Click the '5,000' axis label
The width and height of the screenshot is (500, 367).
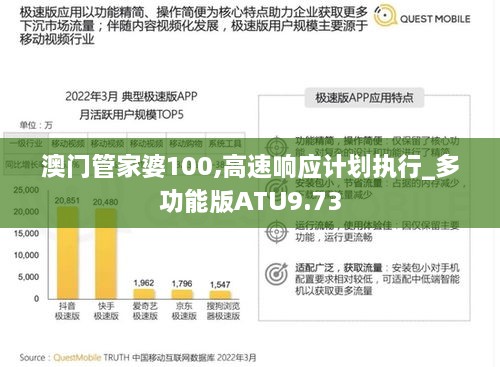[29, 277]
